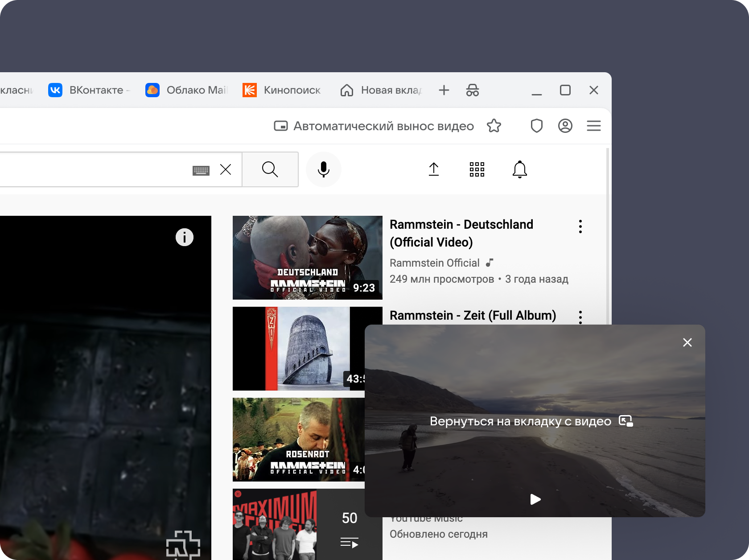
Task: Open the Rammstein - Deutschland (Official Video) title
Action: [x=461, y=233]
